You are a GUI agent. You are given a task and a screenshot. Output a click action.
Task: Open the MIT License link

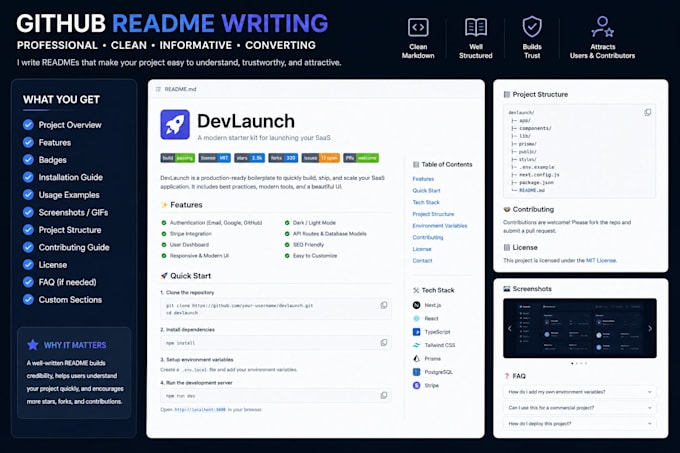point(601,261)
